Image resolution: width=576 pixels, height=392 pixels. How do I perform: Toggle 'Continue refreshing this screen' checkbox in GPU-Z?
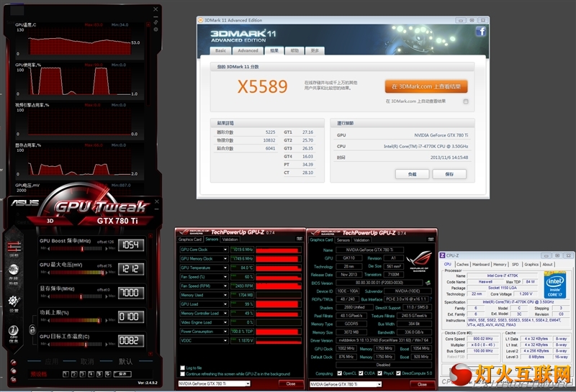[183, 373]
